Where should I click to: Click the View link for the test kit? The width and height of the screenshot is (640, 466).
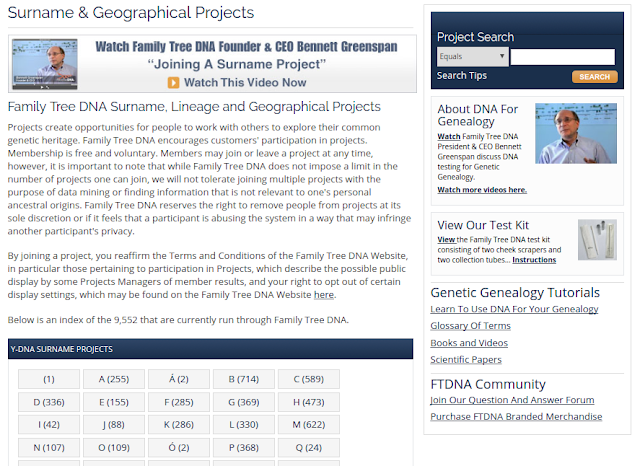point(446,240)
